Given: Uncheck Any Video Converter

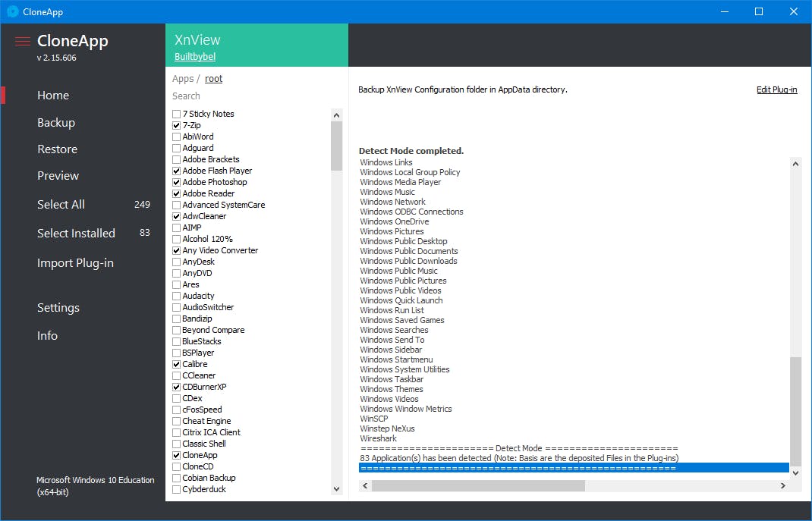Looking at the screenshot, I should (177, 250).
